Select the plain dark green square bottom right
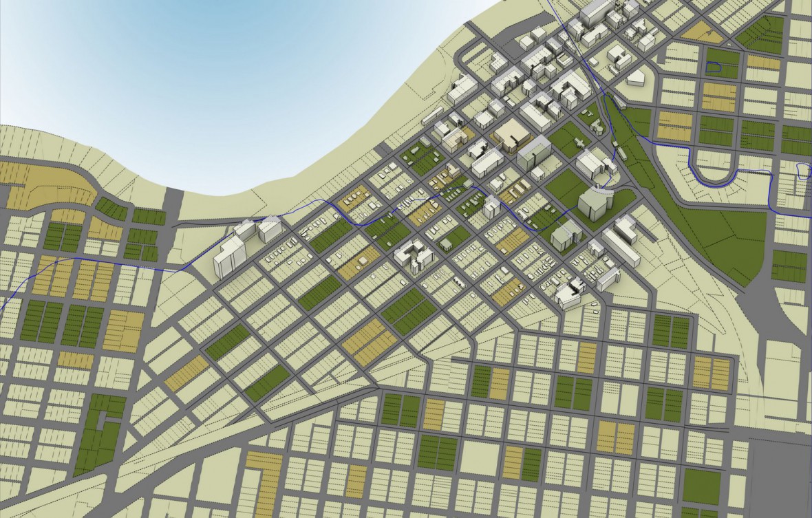 (x=701, y=486)
